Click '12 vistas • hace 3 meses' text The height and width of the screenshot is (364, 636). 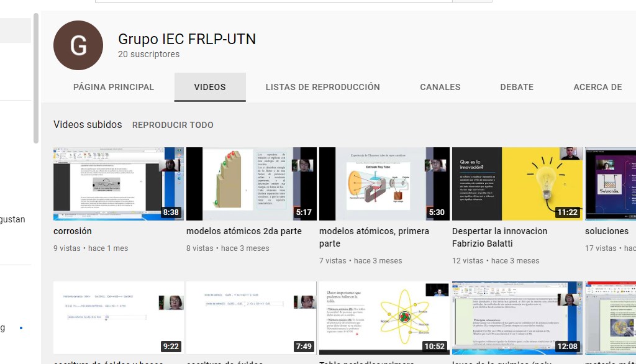pyautogui.click(x=496, y=261)
